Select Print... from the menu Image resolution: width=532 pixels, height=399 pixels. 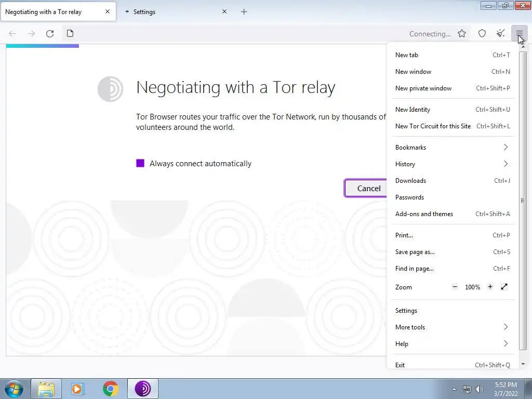tap(453, 235)
